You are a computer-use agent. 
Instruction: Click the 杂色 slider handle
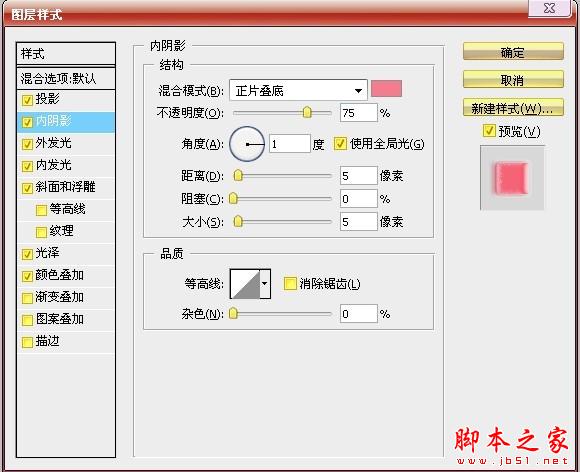(x=233, y=313)
